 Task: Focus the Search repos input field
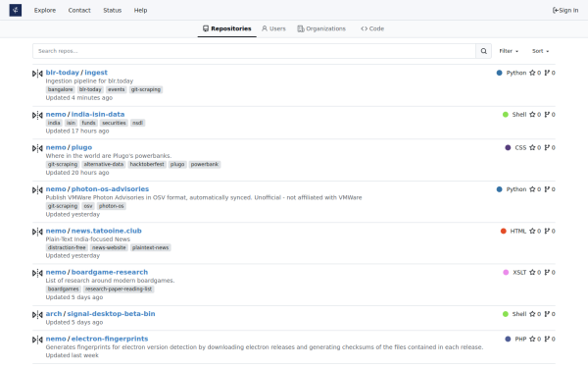[254, 51]
